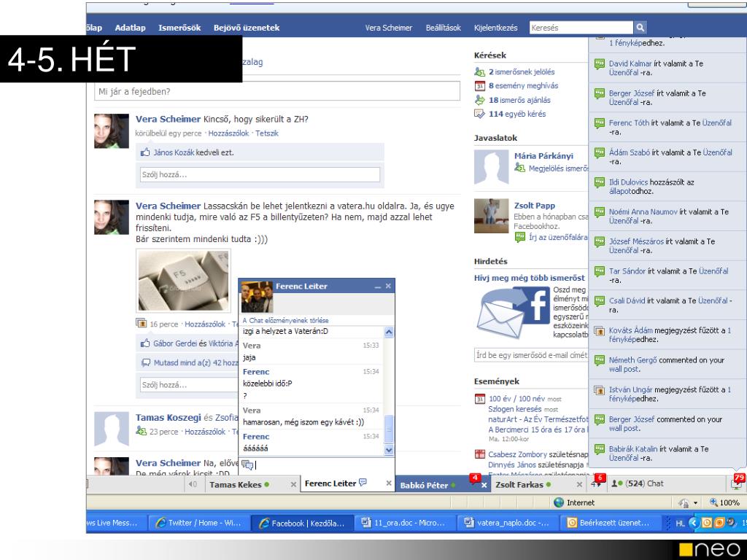Image resolution: width=747 pixels, height=560 pixels.
Task: Click Kijelentkezés to log out
Action: 495,28
